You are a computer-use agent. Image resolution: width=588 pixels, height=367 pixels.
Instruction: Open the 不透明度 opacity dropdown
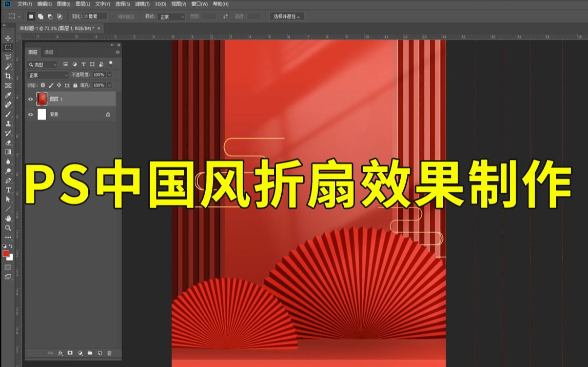point(108,74)
